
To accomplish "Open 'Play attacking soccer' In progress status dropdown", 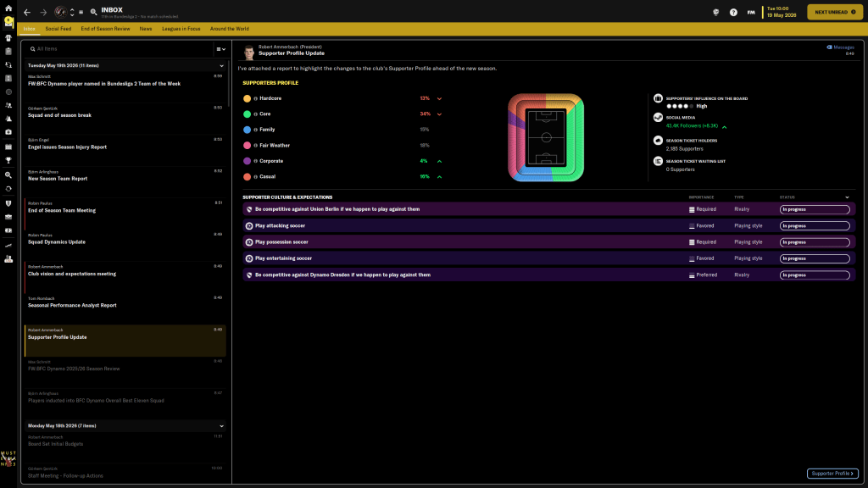I will click(x=815, y=225).
